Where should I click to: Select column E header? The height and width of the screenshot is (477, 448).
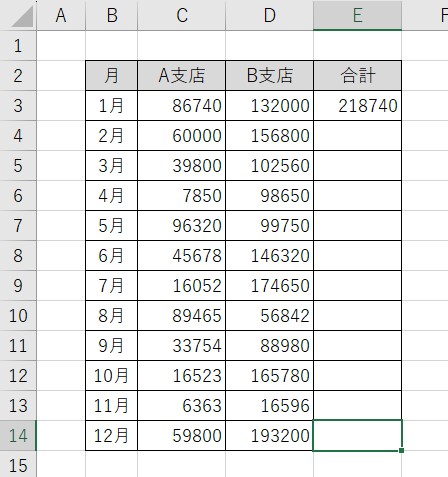click(357, 15)
